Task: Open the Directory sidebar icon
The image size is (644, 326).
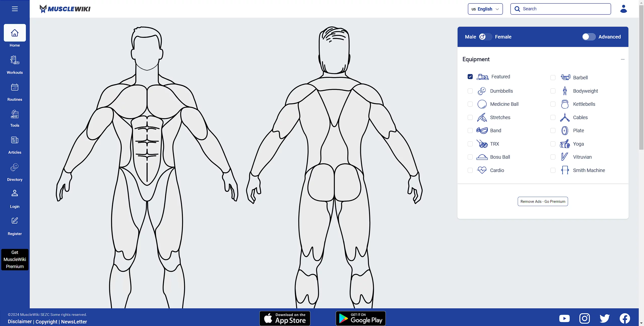Action: (15, 168)
